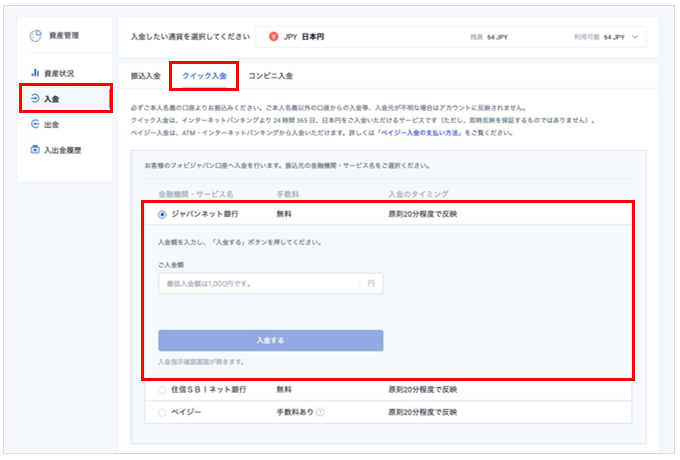Select the ペイジー radio button

point(162,412)
